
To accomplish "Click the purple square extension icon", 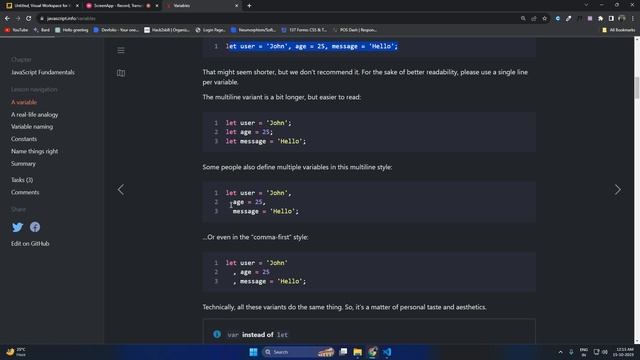I will [590, 18].
